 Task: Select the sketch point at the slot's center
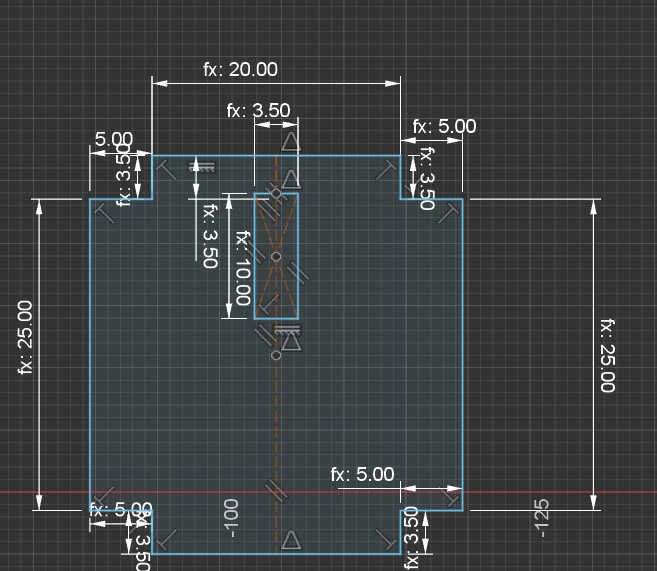point(276,257)
